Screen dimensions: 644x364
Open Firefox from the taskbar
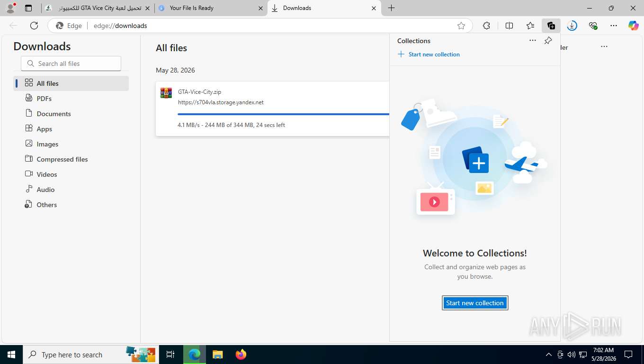coord(241,355)
